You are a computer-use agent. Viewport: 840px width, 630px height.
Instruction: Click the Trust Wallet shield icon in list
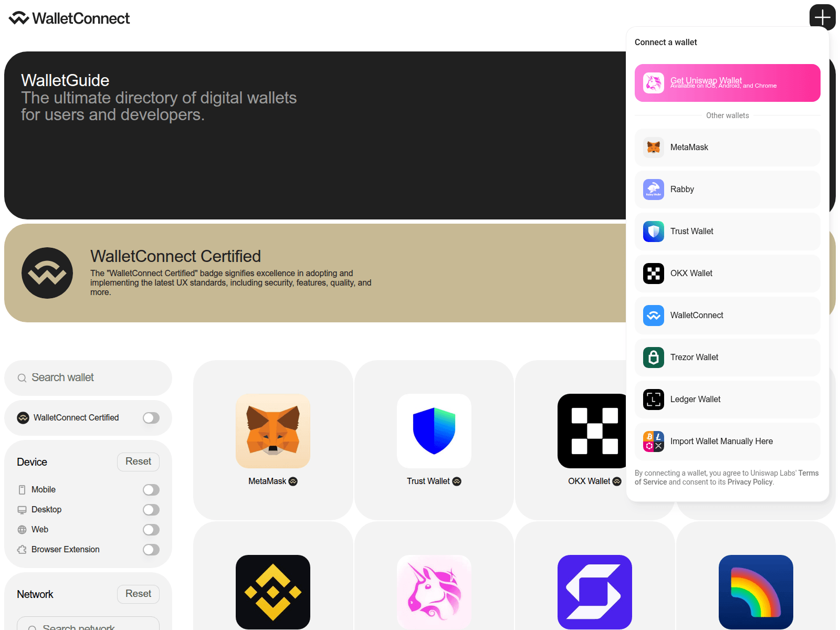pos(654,232)
